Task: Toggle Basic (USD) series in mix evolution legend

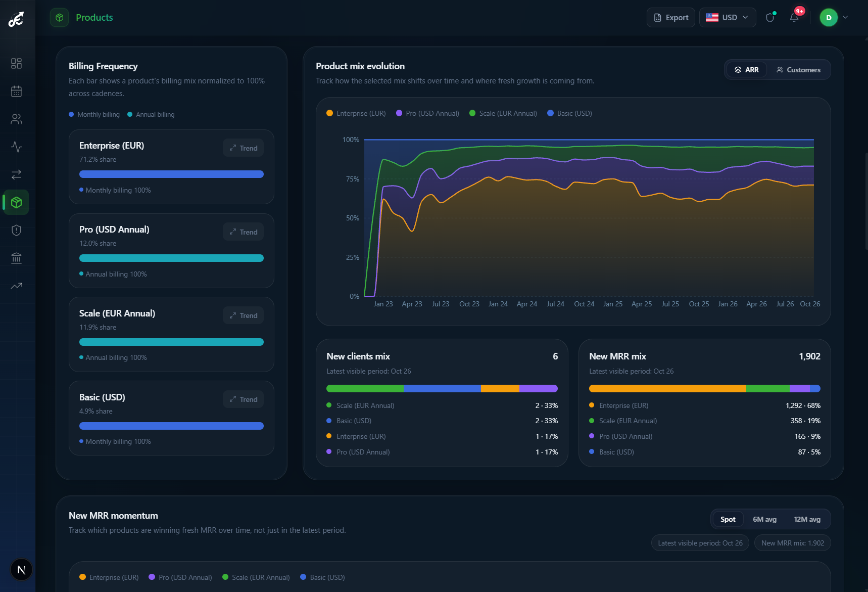Action: point(569,113)
